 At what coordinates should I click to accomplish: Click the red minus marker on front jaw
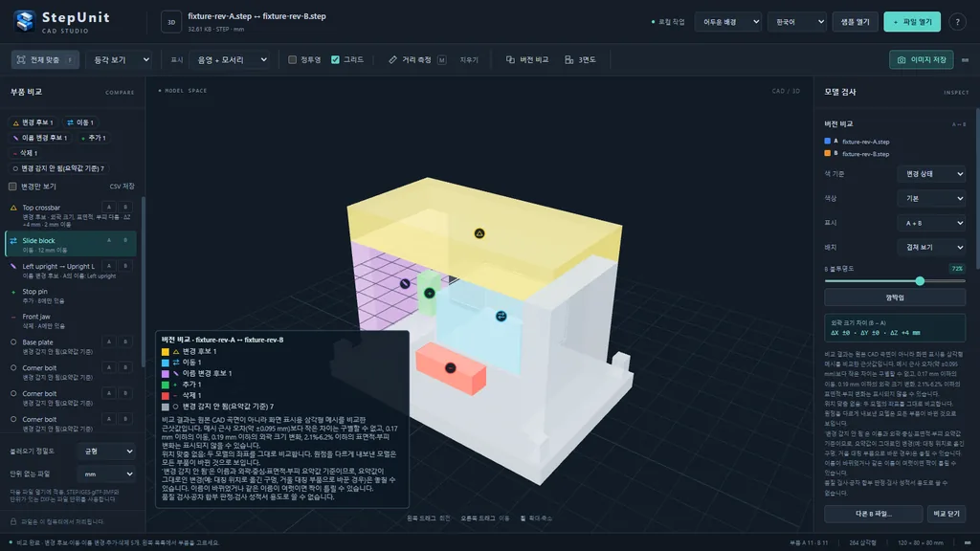pos(450,368)
